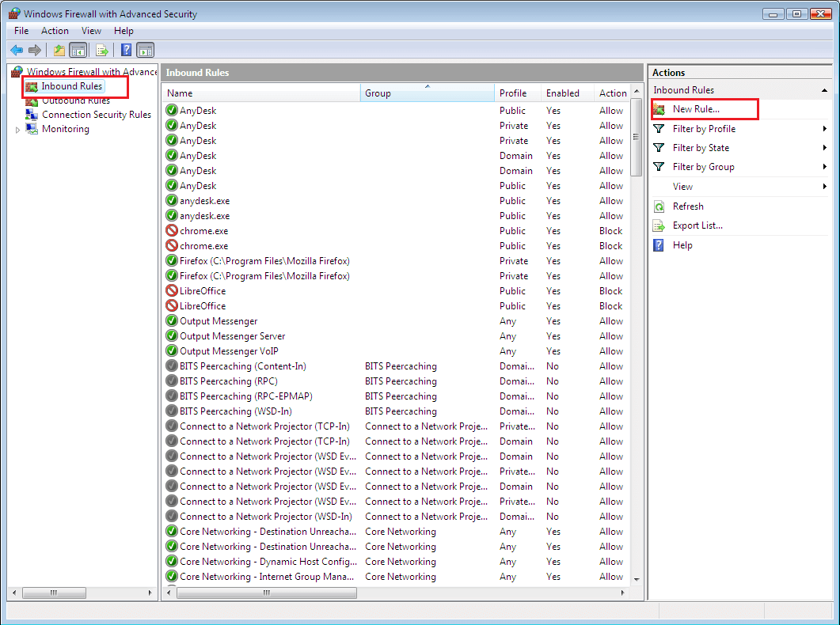Click the green Refresh icon
Viewport: 840px width, 625px height.
pyautogui.click(x=659, y=206)
